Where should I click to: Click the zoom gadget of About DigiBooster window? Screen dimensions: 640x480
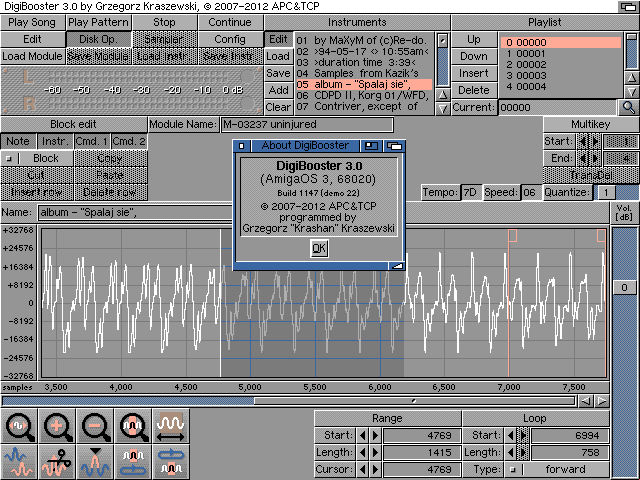tap(371, 146)
